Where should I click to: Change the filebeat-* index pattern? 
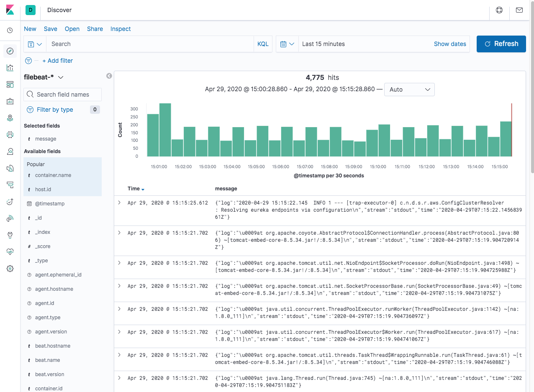click(x=44, y=77)
